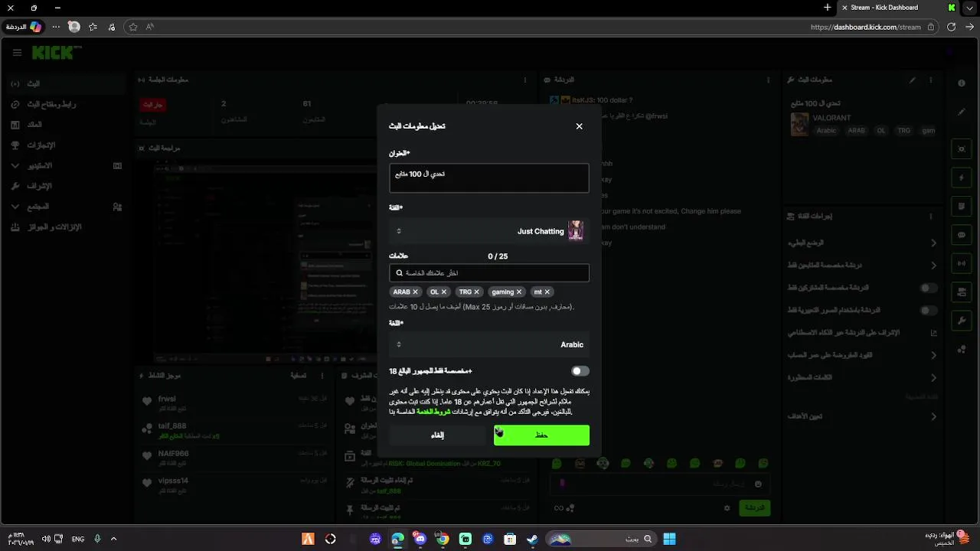
Task: Open Discord from the taskbar
Action: (x=420, y=539)
